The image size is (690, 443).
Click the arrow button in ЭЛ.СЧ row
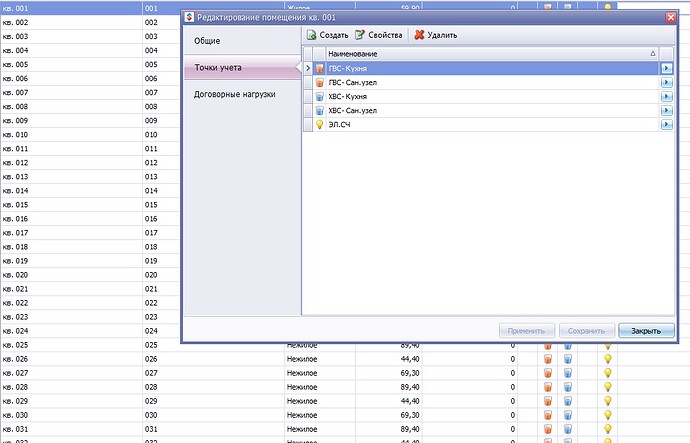pos(666,124)
